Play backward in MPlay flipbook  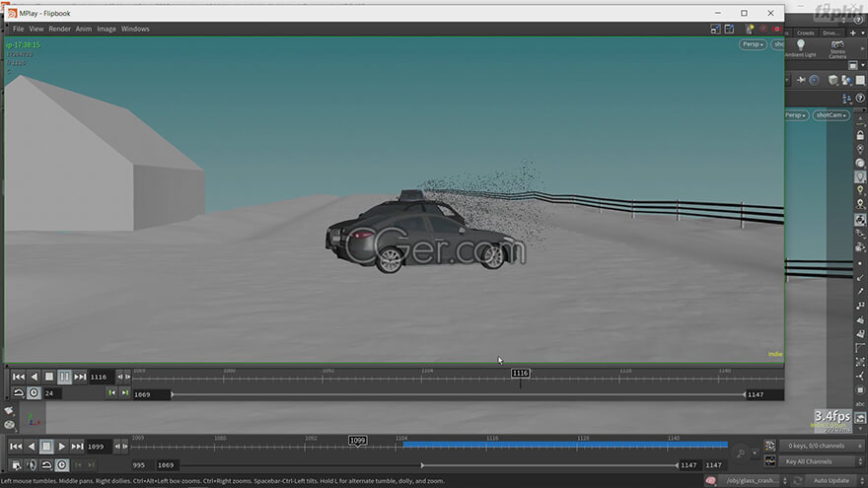click(x=35, y=377)
